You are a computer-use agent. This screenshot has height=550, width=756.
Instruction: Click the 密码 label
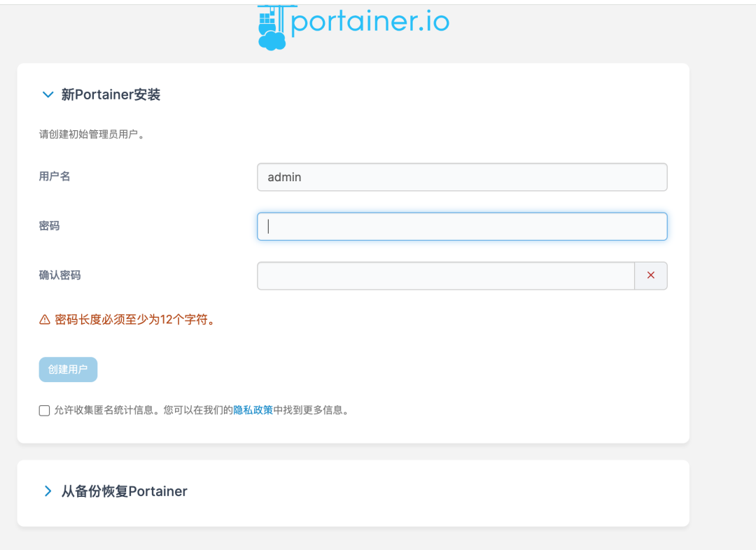[49, 226]
